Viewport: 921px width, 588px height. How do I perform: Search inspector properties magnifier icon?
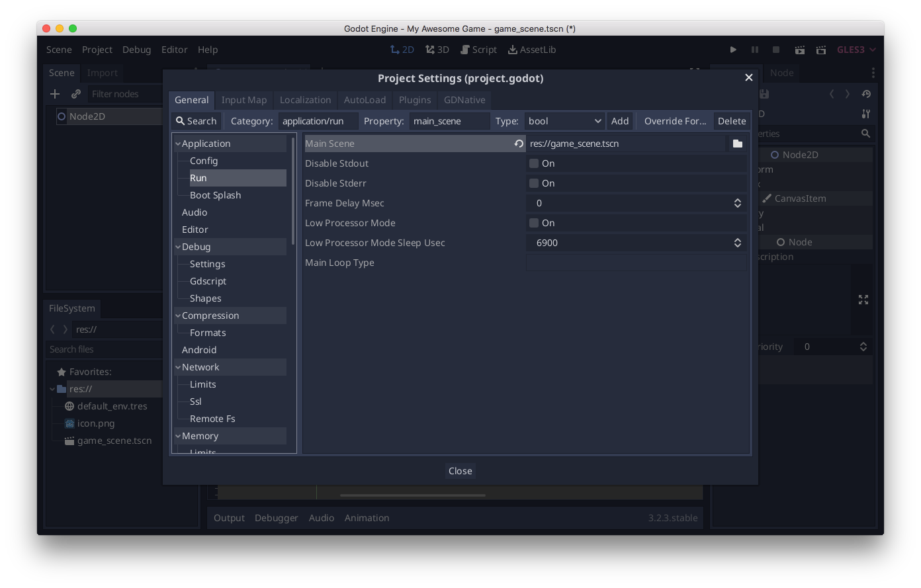865,134
